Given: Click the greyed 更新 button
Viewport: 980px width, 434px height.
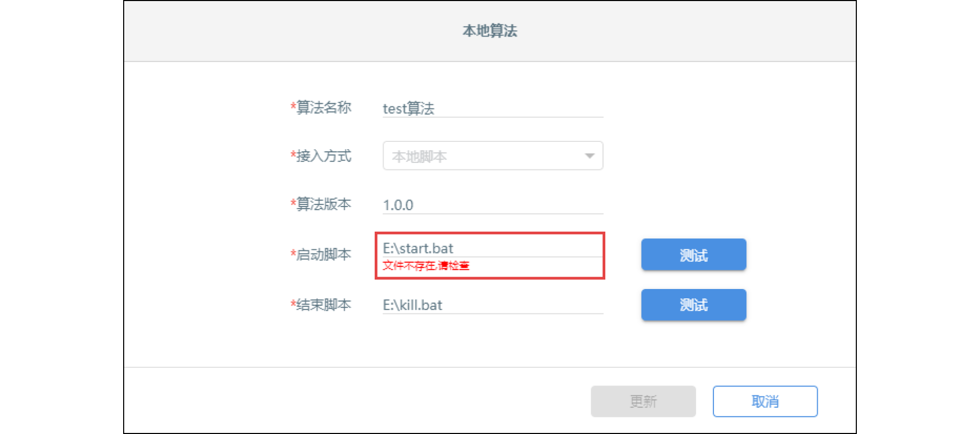Looking at the screenshot, I should (643, 401).
